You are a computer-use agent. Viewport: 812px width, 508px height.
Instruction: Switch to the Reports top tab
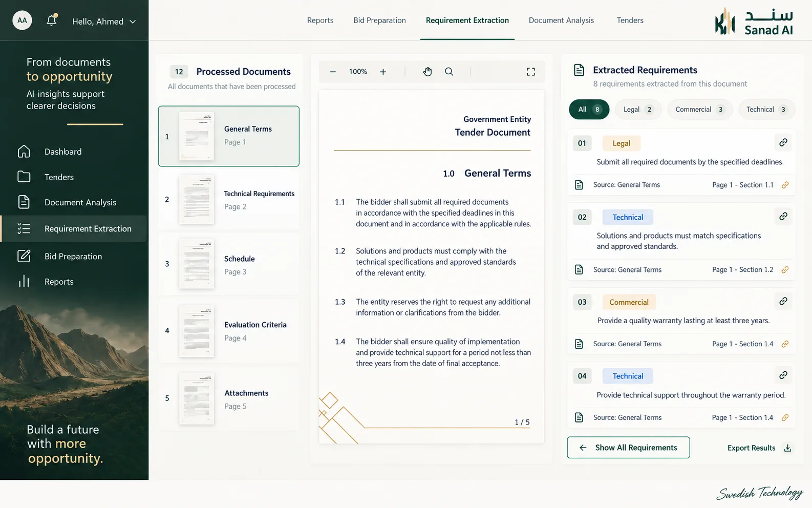[320, 20]
